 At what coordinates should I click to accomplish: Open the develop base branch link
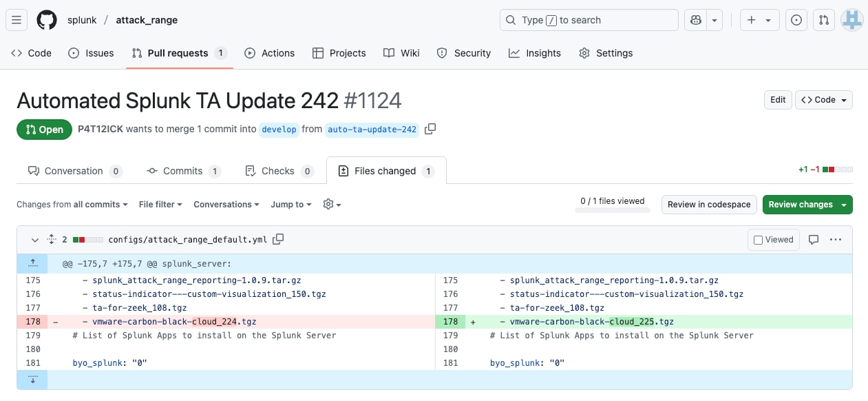pos(279,130)
